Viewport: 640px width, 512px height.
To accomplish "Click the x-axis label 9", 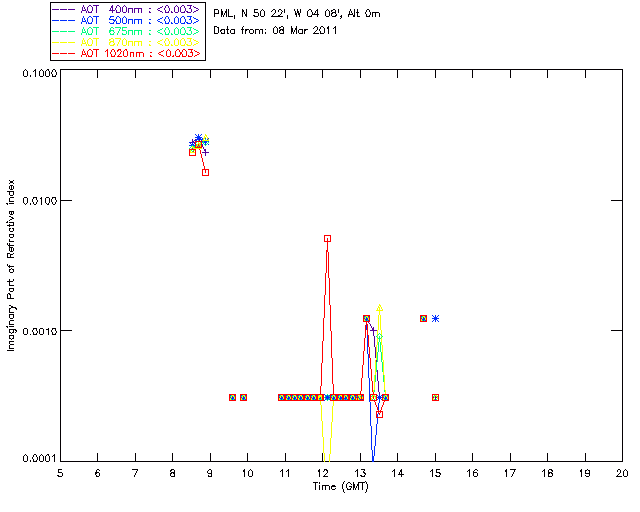I will (x=210, y=474).
